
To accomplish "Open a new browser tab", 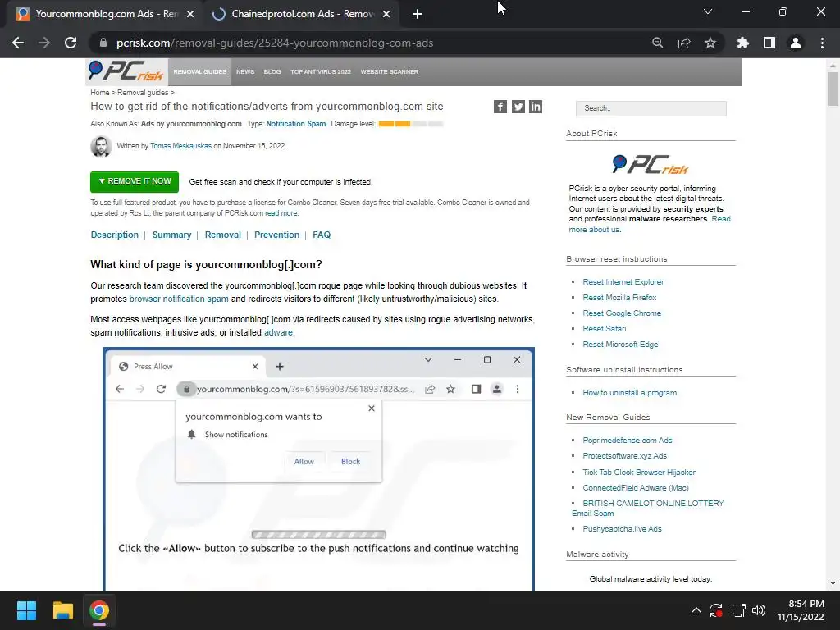I will tap(418, 14).
